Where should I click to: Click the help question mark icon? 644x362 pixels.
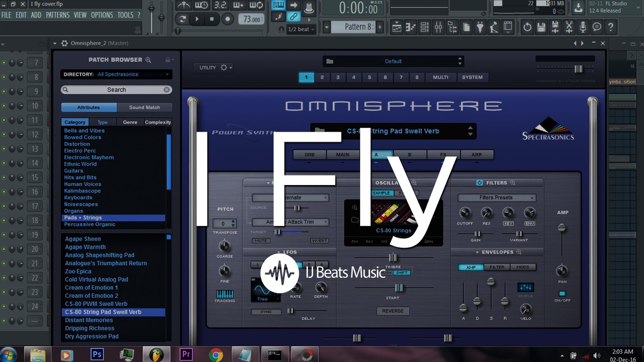pos(611,27)
